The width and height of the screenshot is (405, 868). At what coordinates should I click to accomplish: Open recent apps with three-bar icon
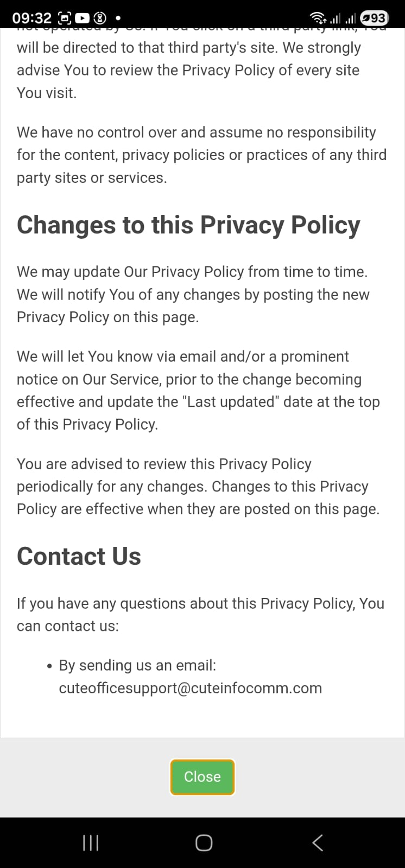pos(90,843)
